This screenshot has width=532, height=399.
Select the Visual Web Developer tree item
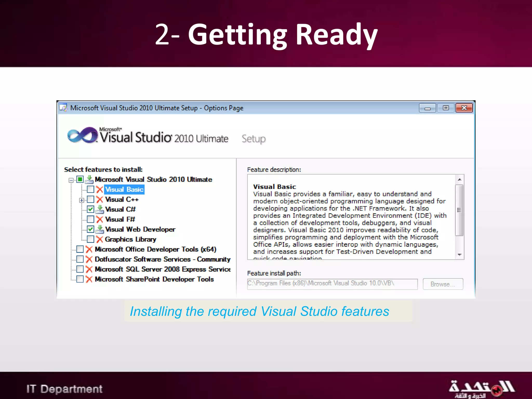pos(140,229)
